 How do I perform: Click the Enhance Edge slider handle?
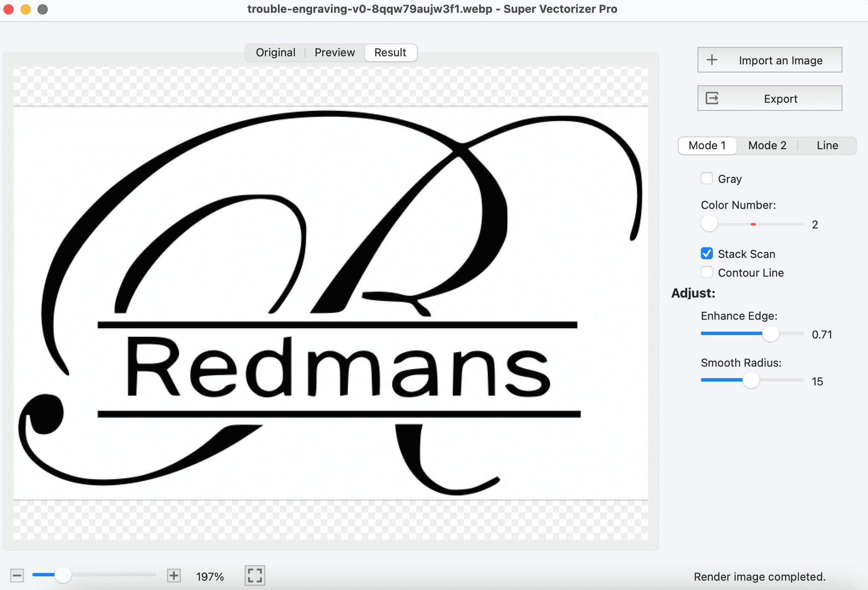(770, 333)
